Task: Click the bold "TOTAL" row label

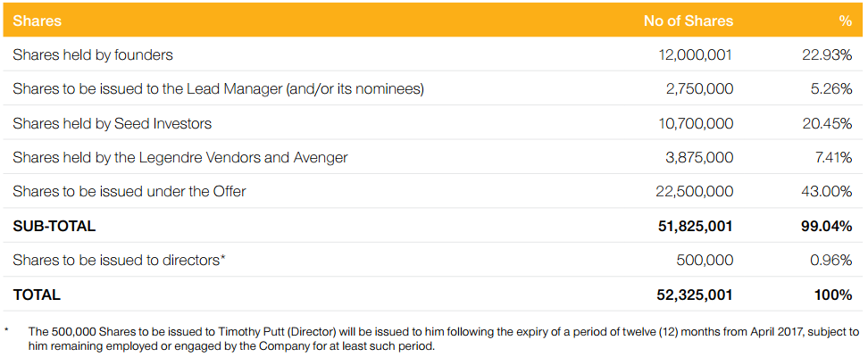Action: pyautogui.click(x=37, y=295)
